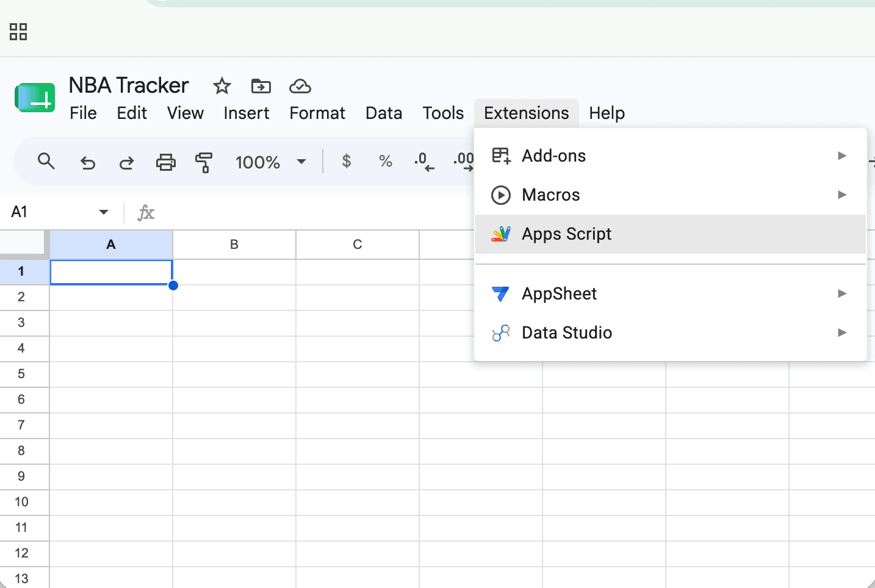
Task: Check cloud save status icon
Action: pyautogui.click(x=300, y=86)
